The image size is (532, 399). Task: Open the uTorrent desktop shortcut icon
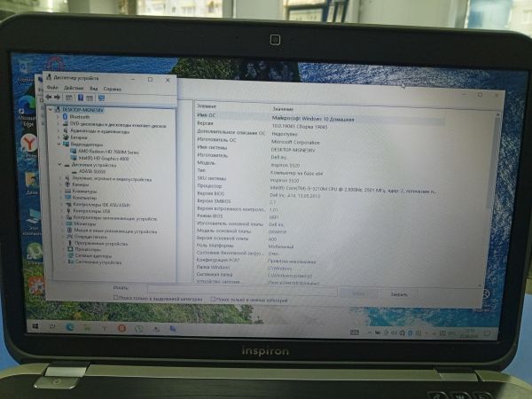point(35,254)
